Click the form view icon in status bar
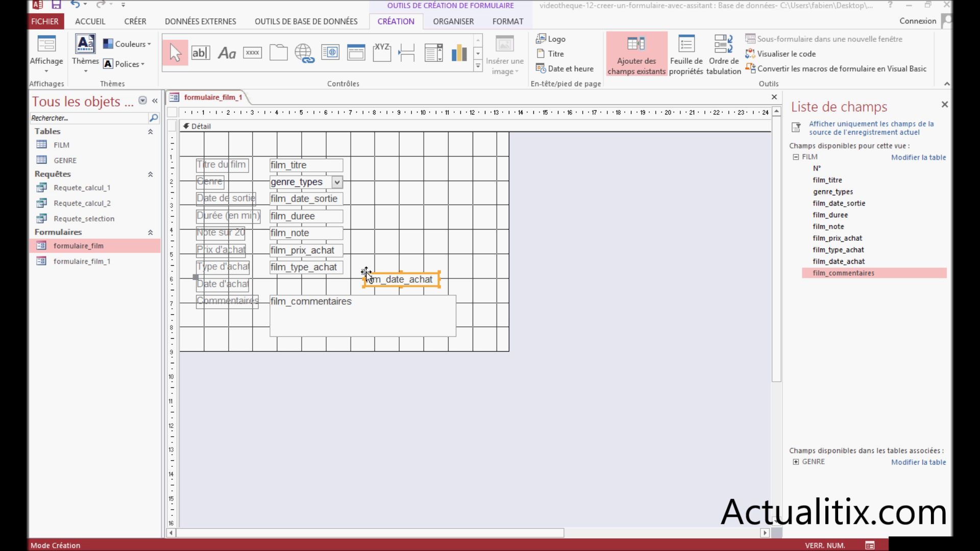980x551 pixels. [870, 545]
